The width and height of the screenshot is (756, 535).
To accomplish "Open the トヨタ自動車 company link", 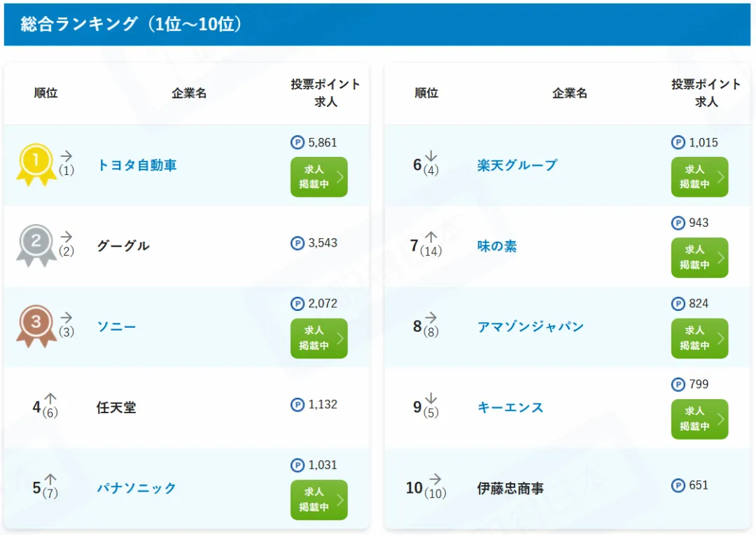I will click(137, 165).
